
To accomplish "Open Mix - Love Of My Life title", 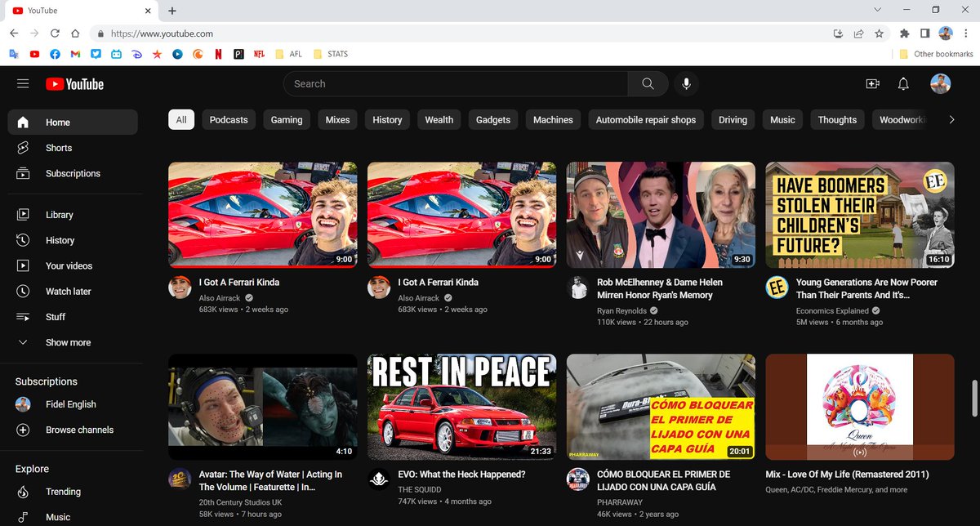I will click(x=847, y=475).
